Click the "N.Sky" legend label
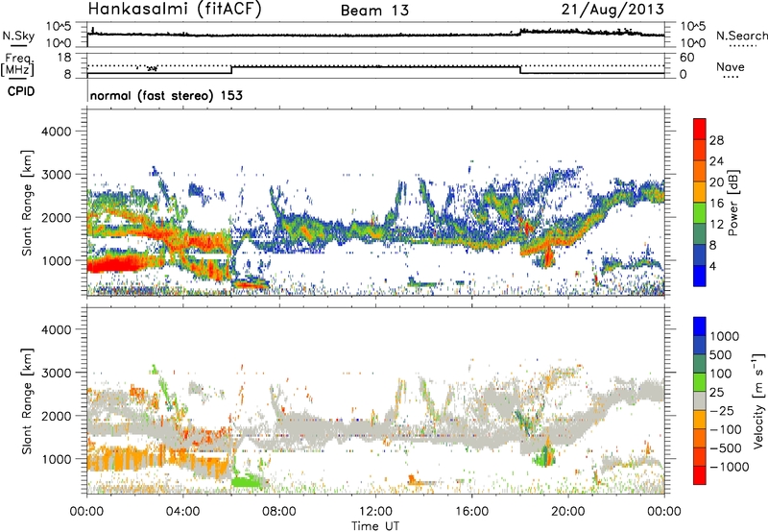768x532 pixels. (x=18, y=36)
